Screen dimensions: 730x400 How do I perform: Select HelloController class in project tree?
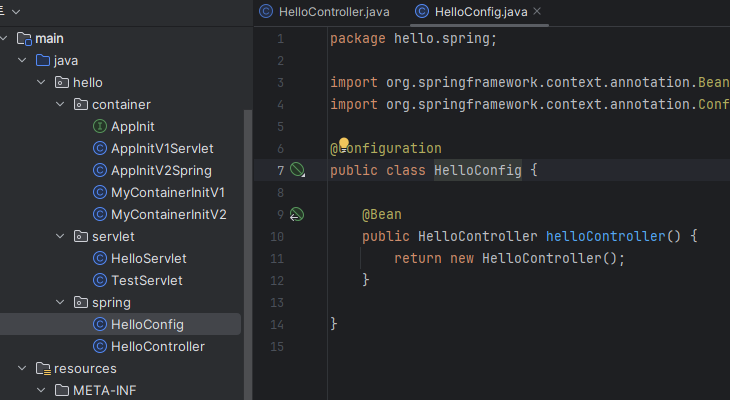(158, 346)
